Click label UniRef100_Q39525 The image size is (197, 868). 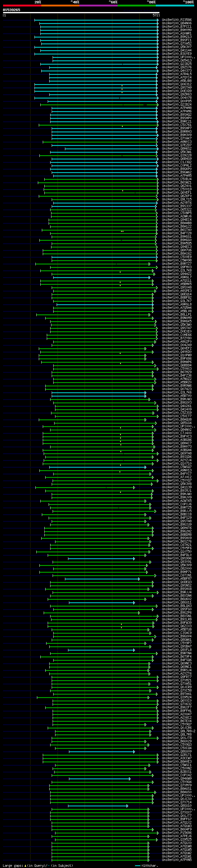point(177,839)
